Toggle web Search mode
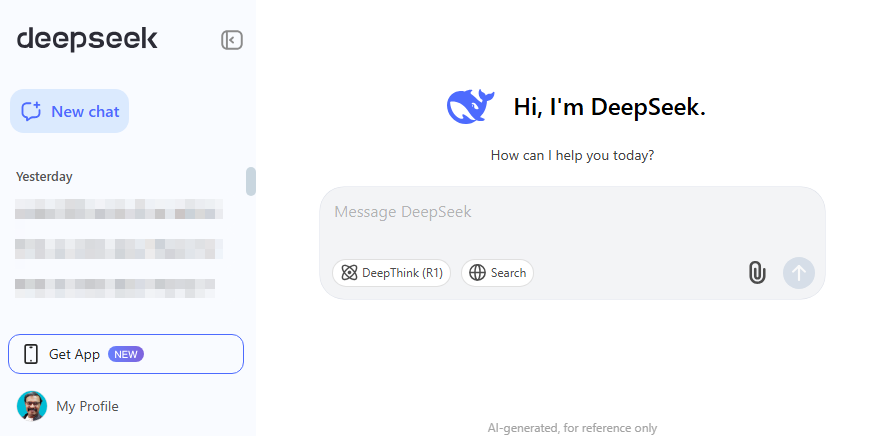 pyautogui.click(x=497, y=273)
